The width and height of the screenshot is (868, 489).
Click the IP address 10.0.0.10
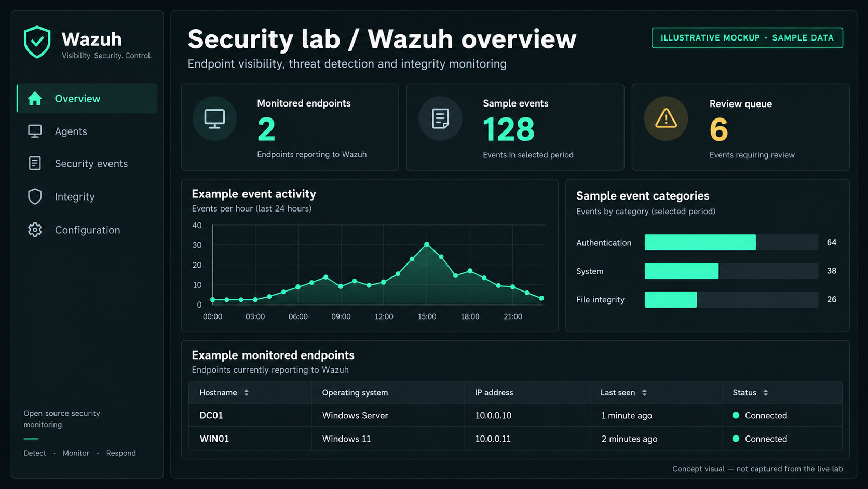[x=493, y=415]
